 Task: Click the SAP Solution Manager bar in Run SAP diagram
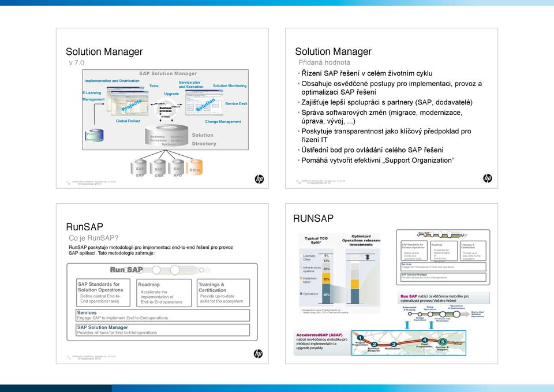163,330
